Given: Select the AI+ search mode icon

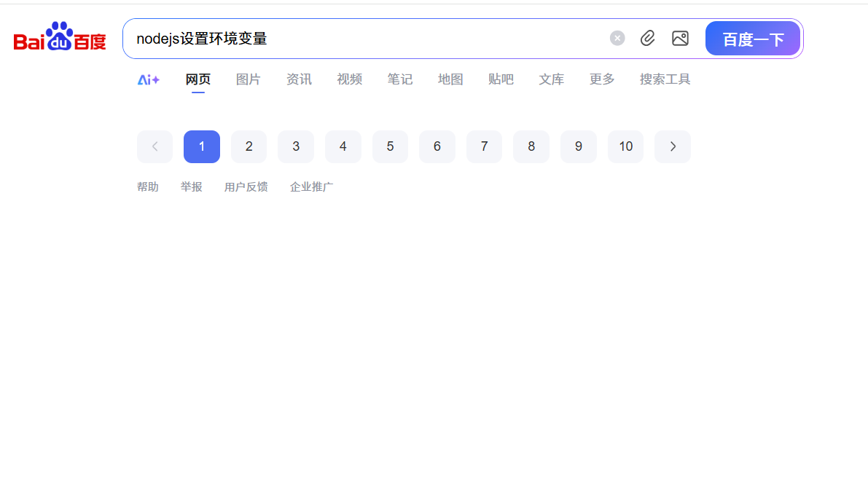Looking at the screenshot, I should pyautogui.click(x=148, y=79).
